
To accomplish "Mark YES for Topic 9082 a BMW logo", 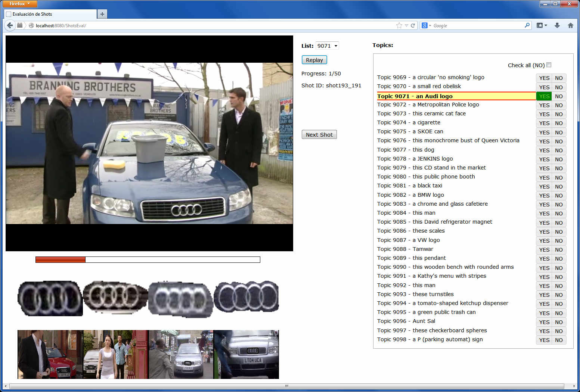I will tap(544, 196).
